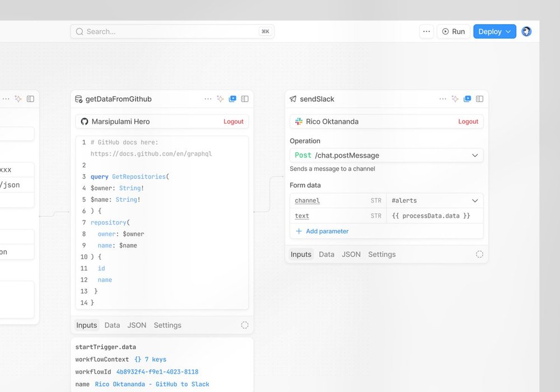This screenshot has width=560, height=392.
Task: Toggle the side panel icon on the leftmost node
Action: click(30, 99)
